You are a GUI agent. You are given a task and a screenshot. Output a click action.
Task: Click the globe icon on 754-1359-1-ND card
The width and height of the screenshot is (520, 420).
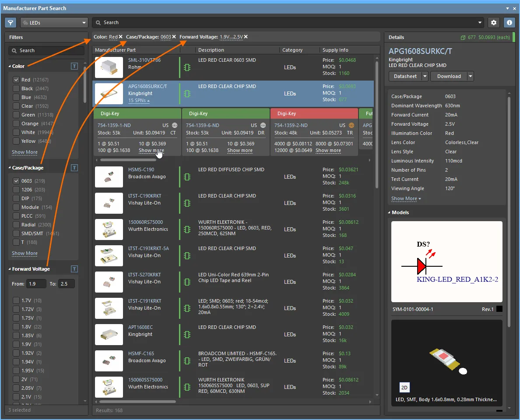(x=175, y=125)
